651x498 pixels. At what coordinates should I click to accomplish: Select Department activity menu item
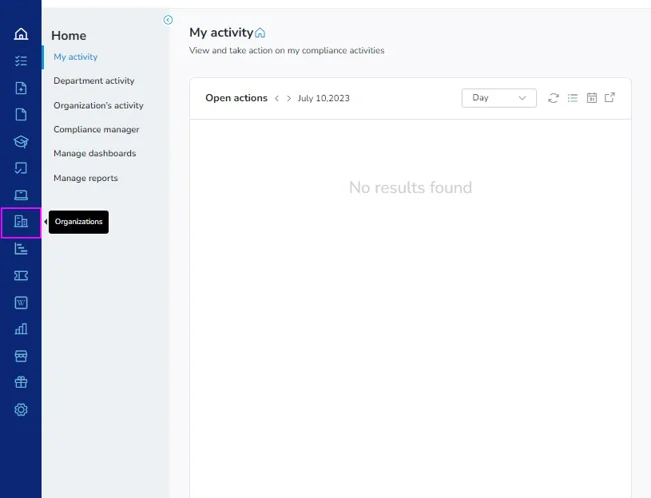pyautogui.click(x=94, y=81)
